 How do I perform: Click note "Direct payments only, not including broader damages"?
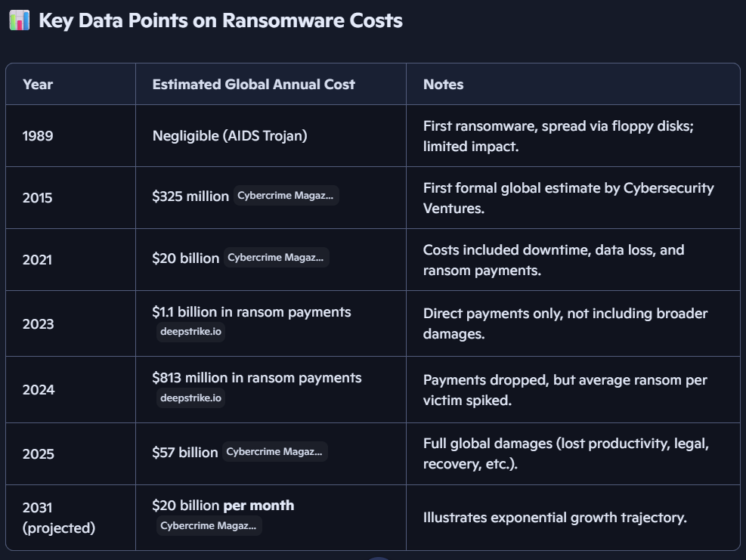coord(565,323)
